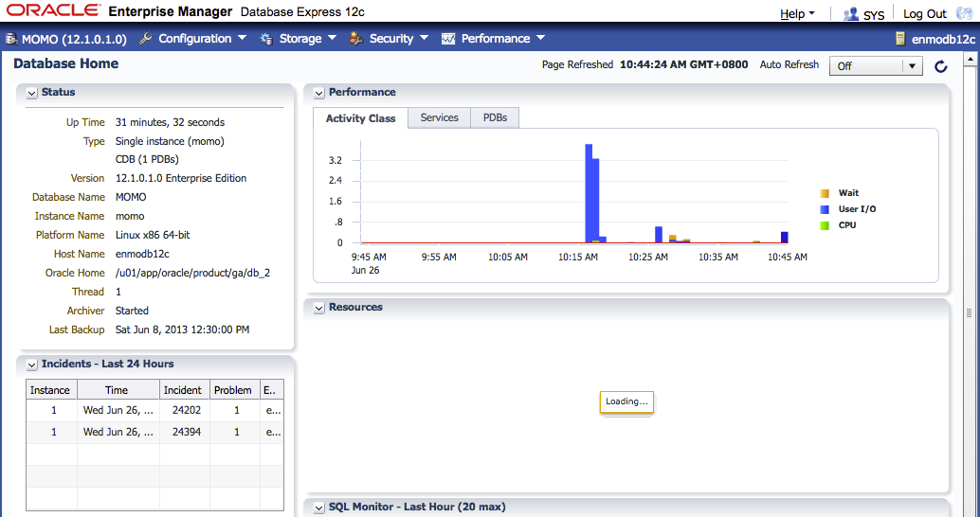Click the Performance chart icon
The width and height of the screenshot is (980, 517).
coord(448,39)
